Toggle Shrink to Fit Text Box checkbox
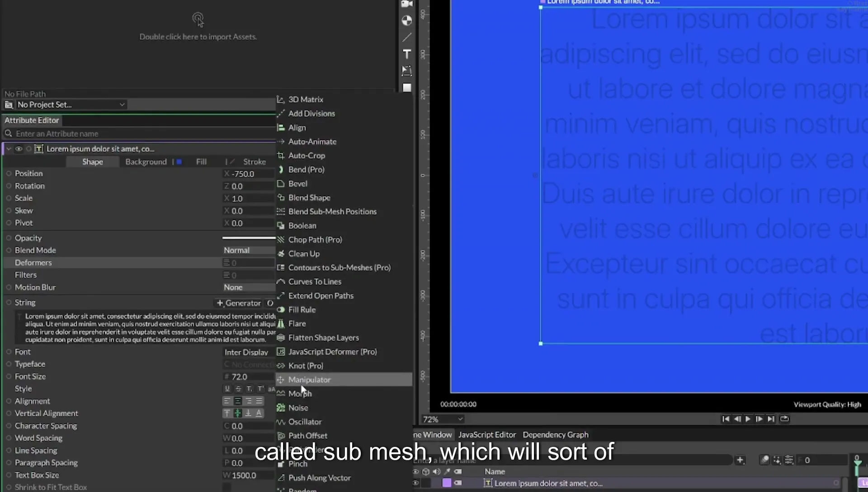 click(227, 487)
